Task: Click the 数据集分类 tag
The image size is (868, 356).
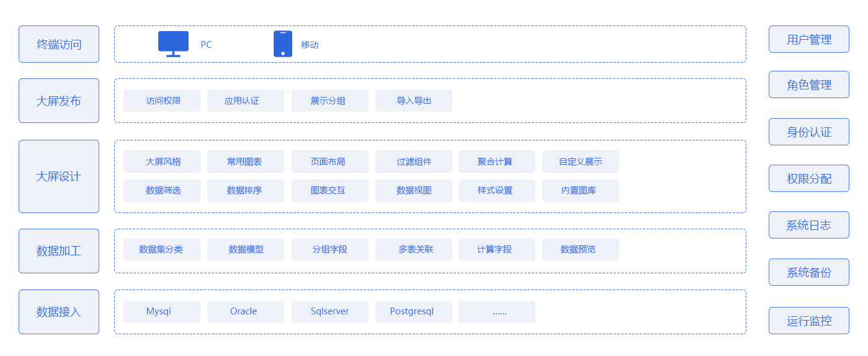Action: click(162, 250)
